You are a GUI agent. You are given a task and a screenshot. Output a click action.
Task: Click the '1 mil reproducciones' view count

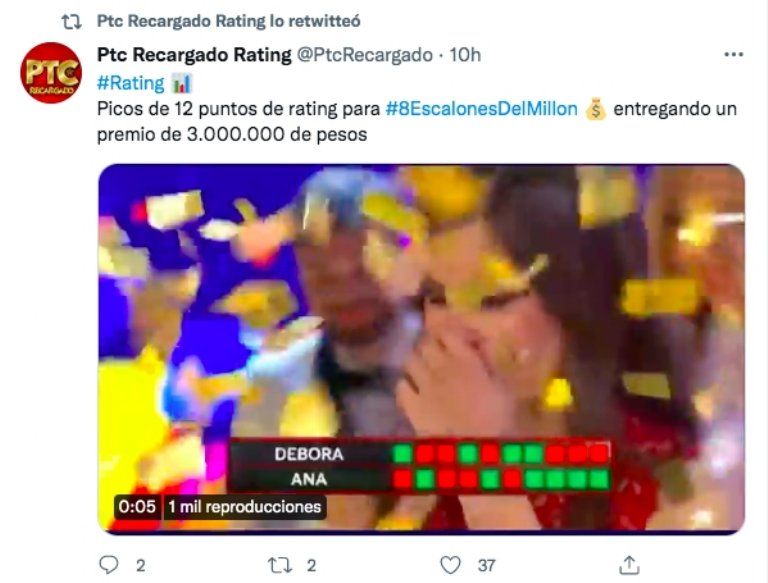coord(245,507)
